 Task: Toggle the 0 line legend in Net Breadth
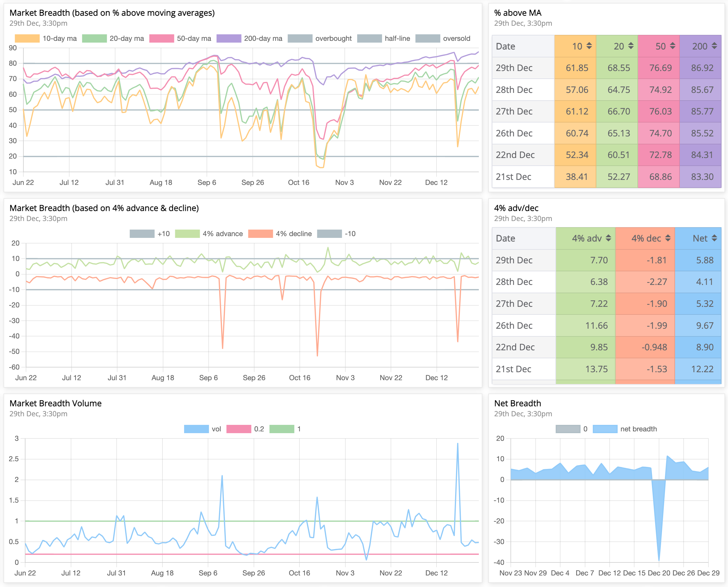[x=572, y=429]
